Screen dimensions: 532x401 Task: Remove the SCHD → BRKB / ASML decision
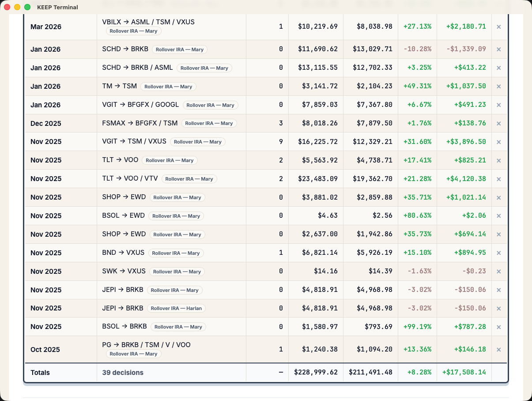point(498,68)
